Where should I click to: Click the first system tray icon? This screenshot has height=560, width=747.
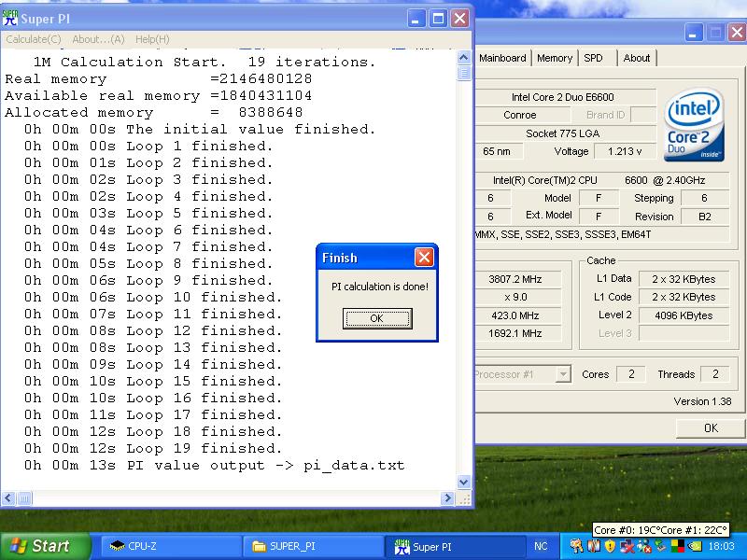[576, 546]
